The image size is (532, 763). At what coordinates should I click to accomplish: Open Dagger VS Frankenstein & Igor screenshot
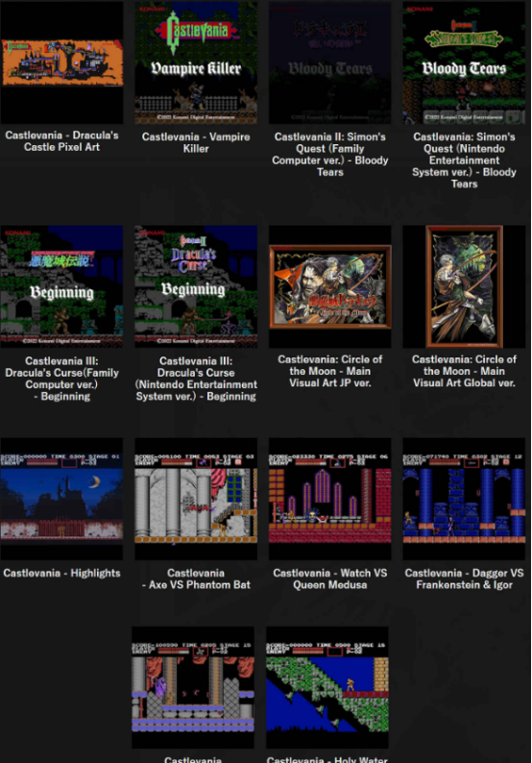pyautogui.click(x=464, y=499)
